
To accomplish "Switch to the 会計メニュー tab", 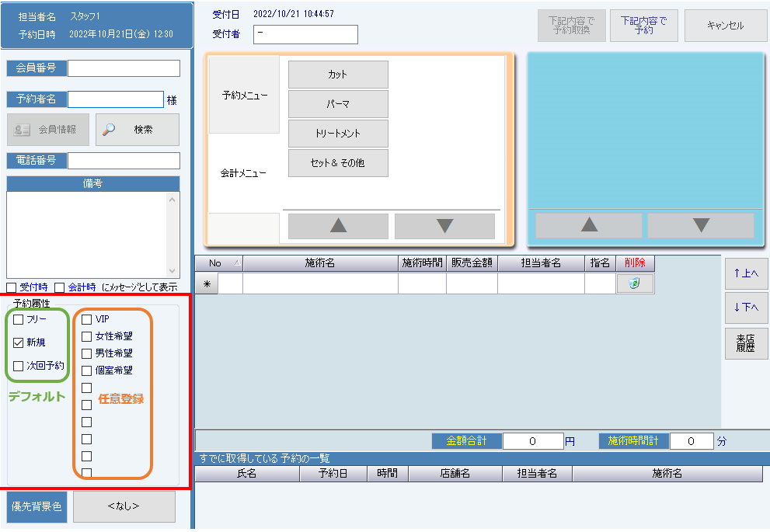I will [244, 173].
